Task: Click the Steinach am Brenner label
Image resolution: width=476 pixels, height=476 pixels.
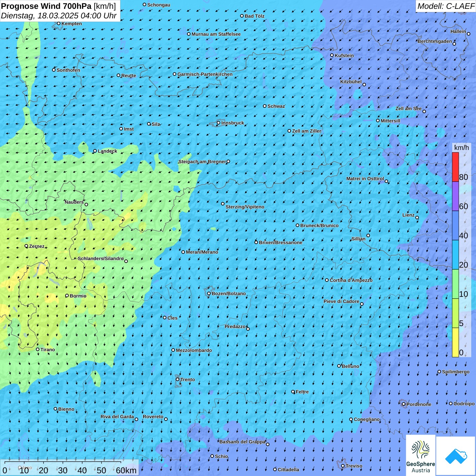Action: click(202, 161)
